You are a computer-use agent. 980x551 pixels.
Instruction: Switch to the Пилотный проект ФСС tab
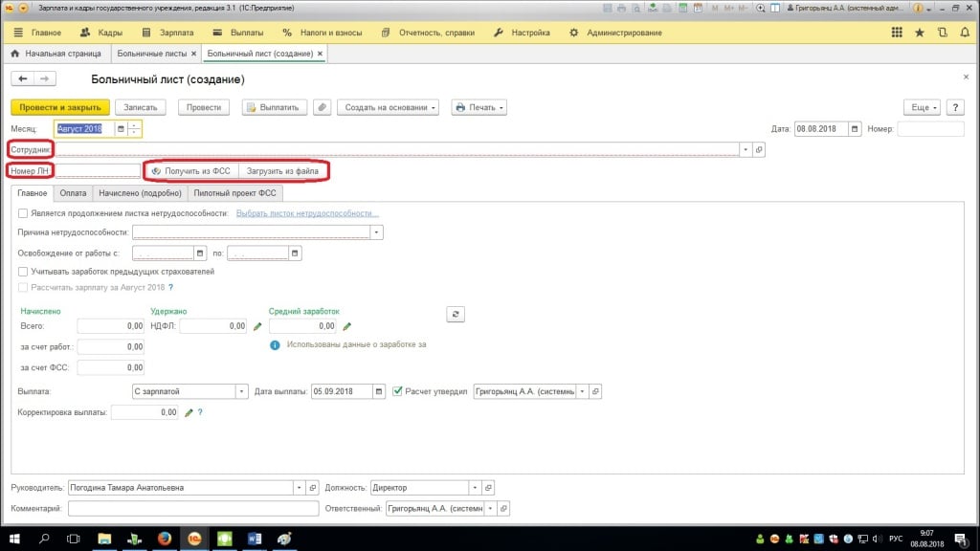[234, 193]
